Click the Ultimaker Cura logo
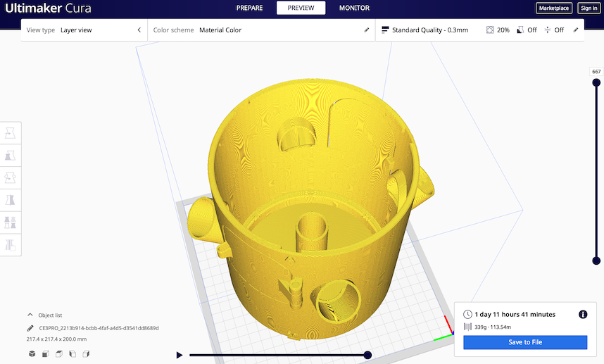The width and height of the screenshot is (604, 364). [48, 8]
